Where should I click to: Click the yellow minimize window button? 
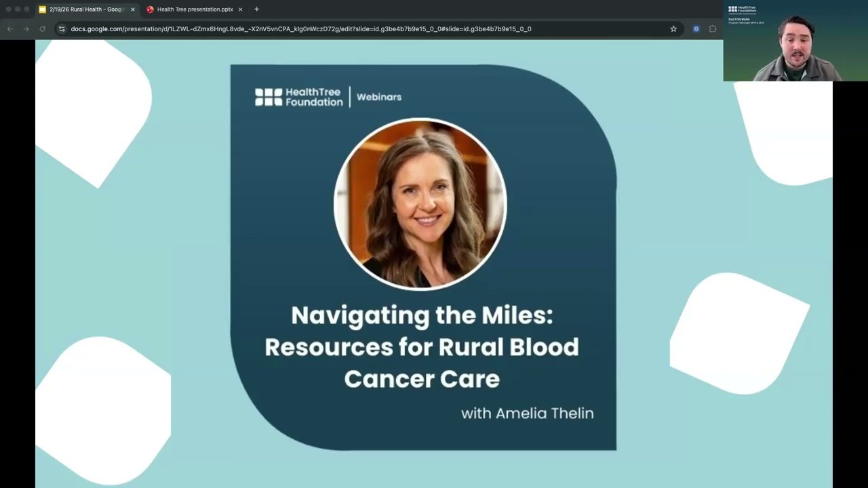coord(18,9)
